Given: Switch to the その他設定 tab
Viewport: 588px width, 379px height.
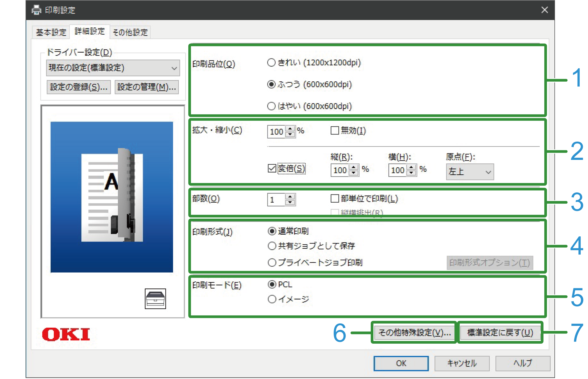Looking at the screenshot, I should pos(130,32).
